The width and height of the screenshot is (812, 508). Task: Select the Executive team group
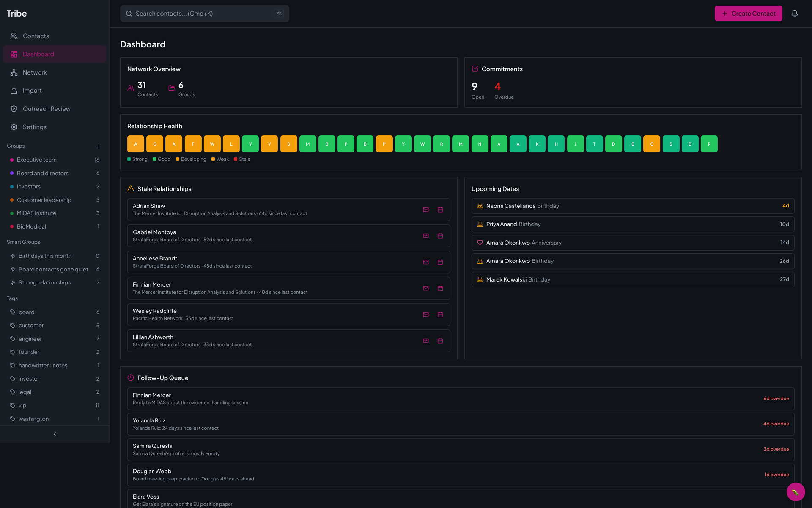tap(55, 160)
